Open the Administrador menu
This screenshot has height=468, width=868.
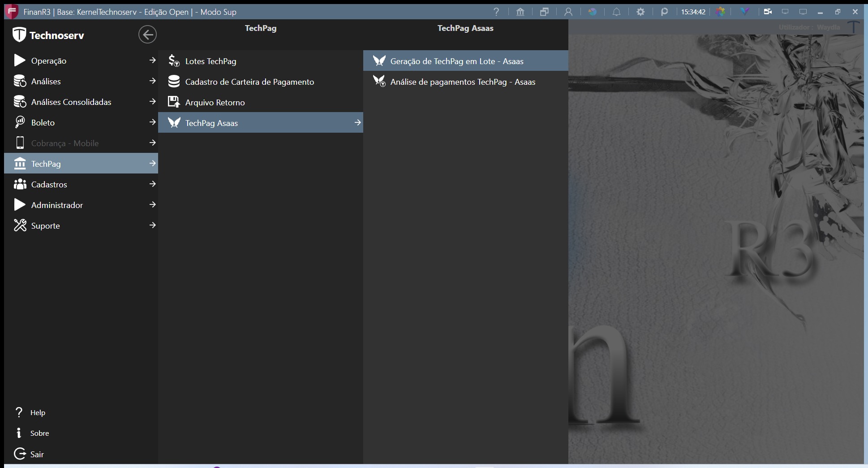[81, 205]
